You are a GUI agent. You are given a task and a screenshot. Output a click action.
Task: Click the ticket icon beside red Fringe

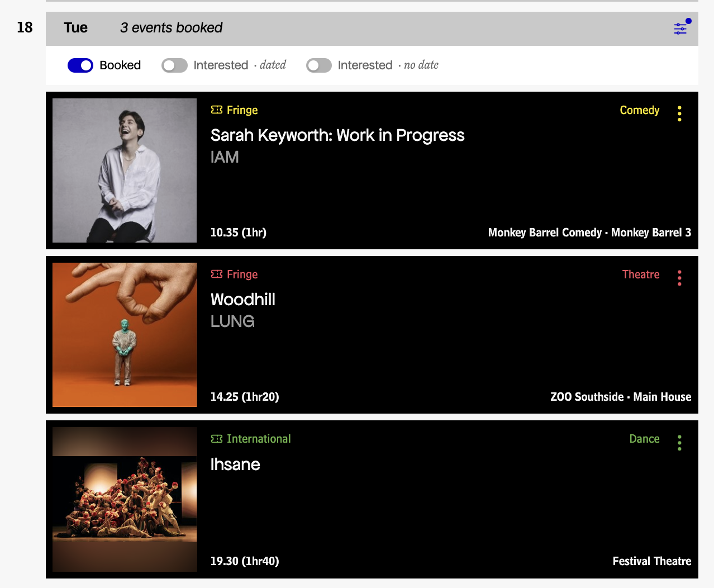click(x=217, y=274)
